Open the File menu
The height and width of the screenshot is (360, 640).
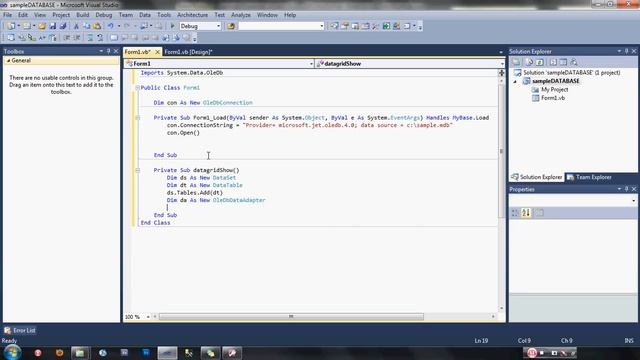[x=7, y=15]
